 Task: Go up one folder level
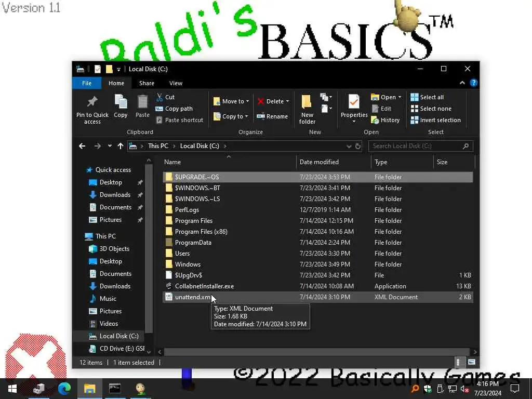click(121, 146)
